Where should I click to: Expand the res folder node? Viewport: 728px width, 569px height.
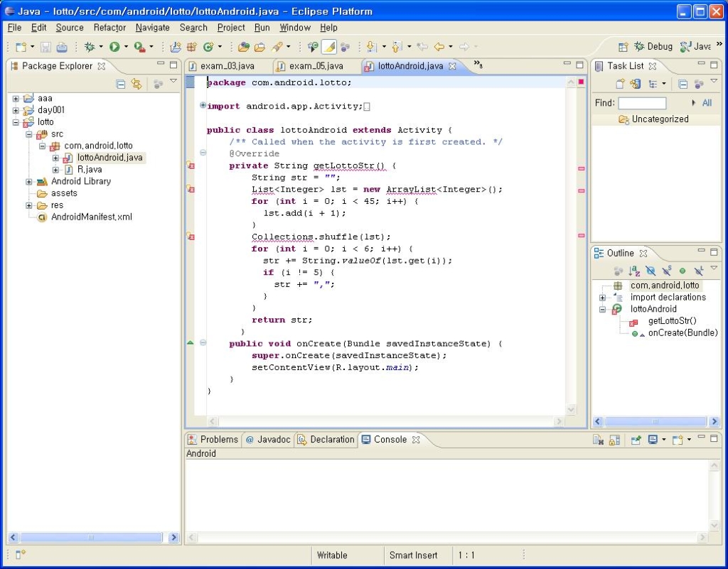pyautogui.click(x=28, y=205)
